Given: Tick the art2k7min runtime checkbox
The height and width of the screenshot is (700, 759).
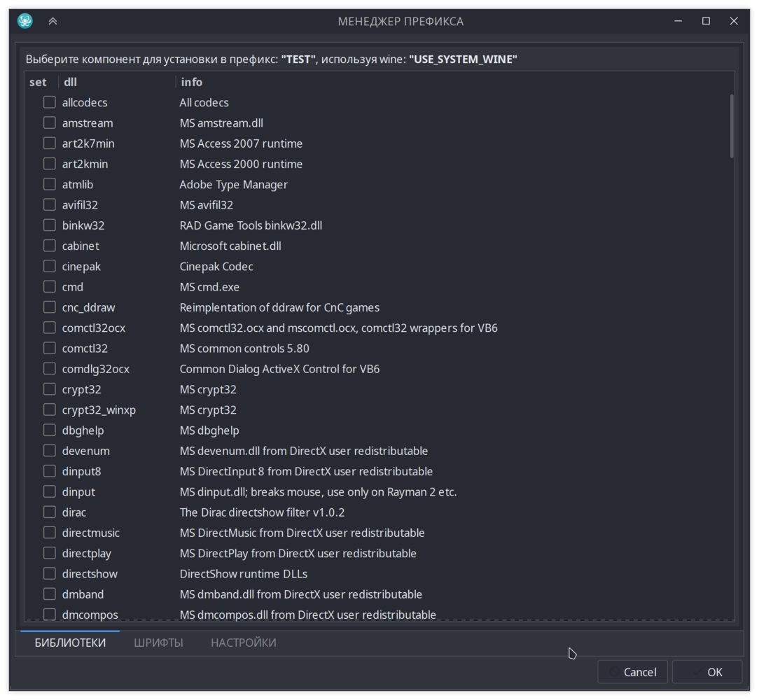Looking at the screenshot, I should pos(50,143).
